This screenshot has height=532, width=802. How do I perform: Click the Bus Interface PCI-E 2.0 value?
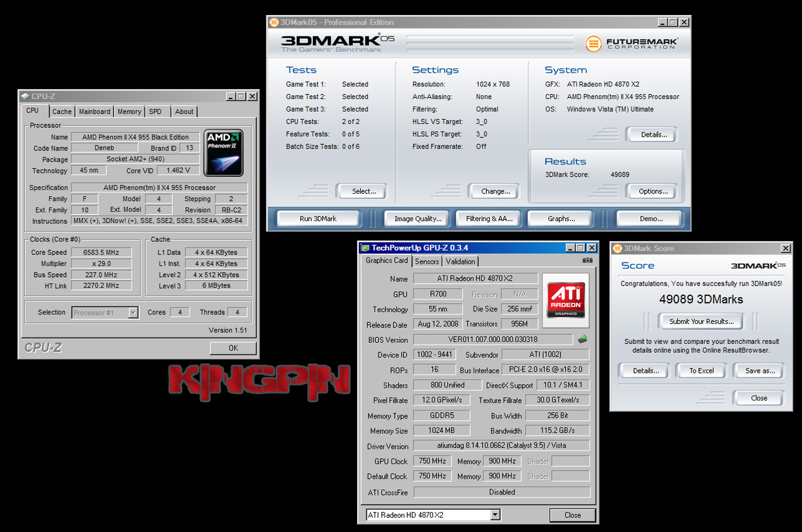[547, 370]
